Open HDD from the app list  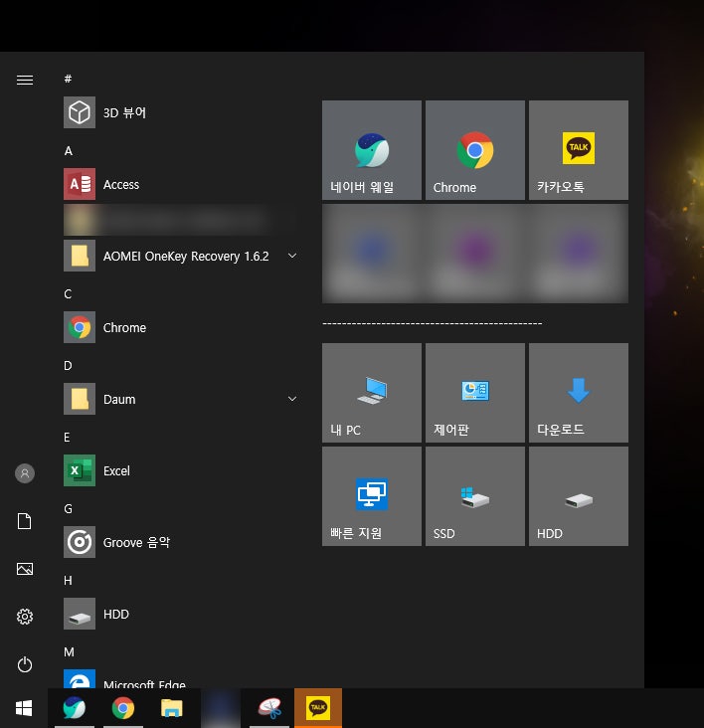[x=180, y=614]
